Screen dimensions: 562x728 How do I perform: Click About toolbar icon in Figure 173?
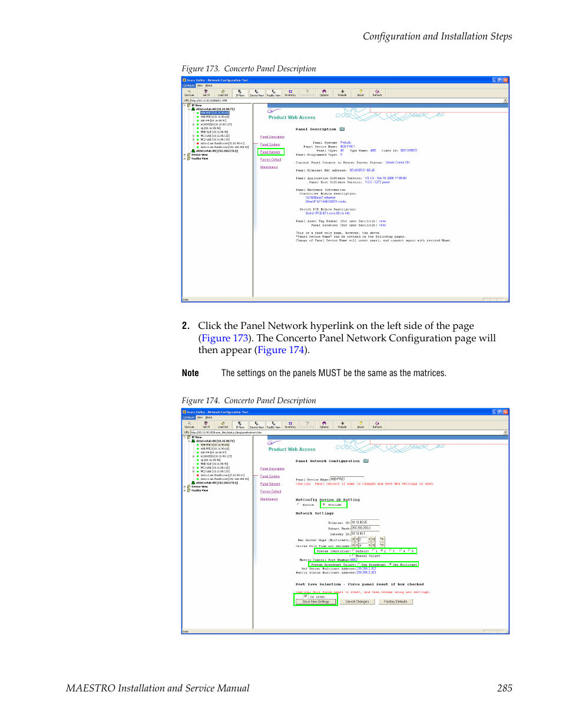point(361,93)
